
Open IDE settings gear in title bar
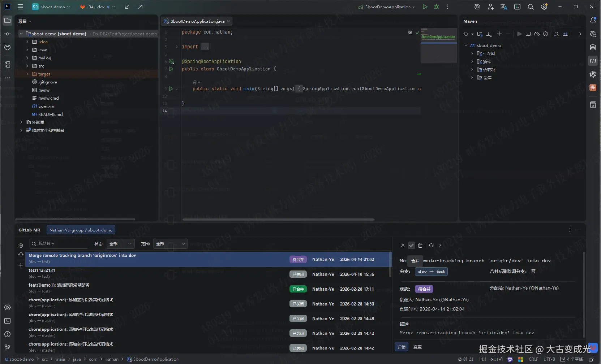[544, 7]
